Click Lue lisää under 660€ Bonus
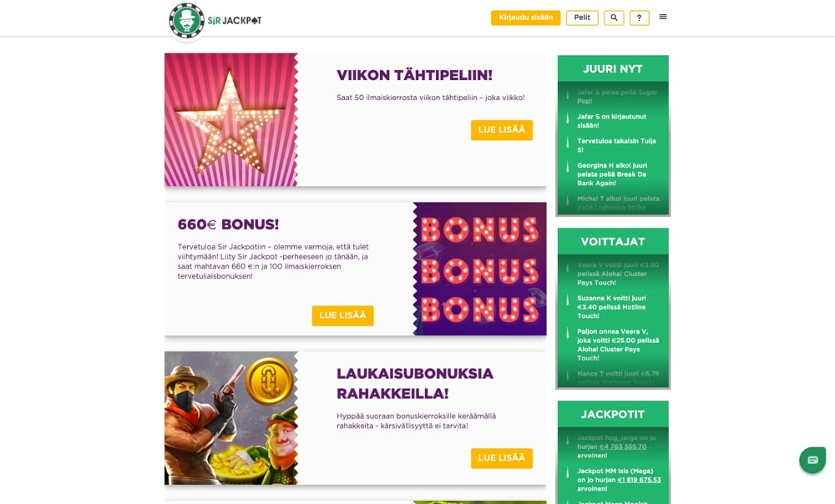The width and height of the screenshot is (835, 504). pyautogui.click(x=342, y=315)
